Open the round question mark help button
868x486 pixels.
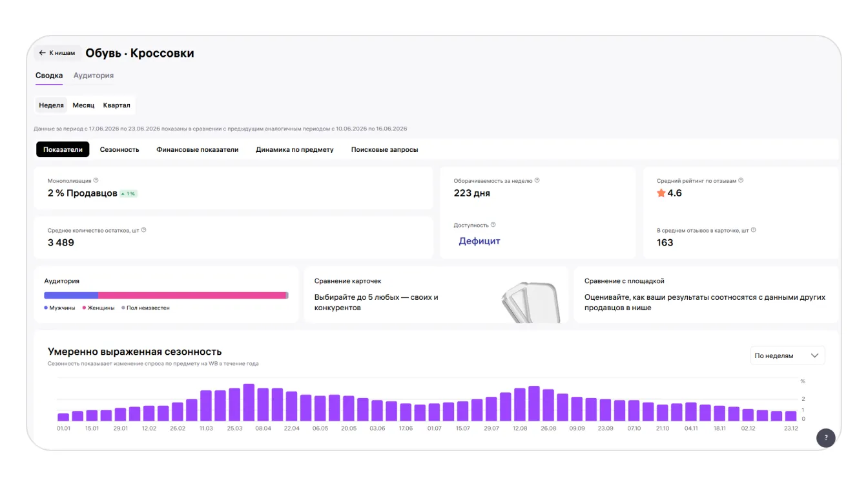(825, 438)
